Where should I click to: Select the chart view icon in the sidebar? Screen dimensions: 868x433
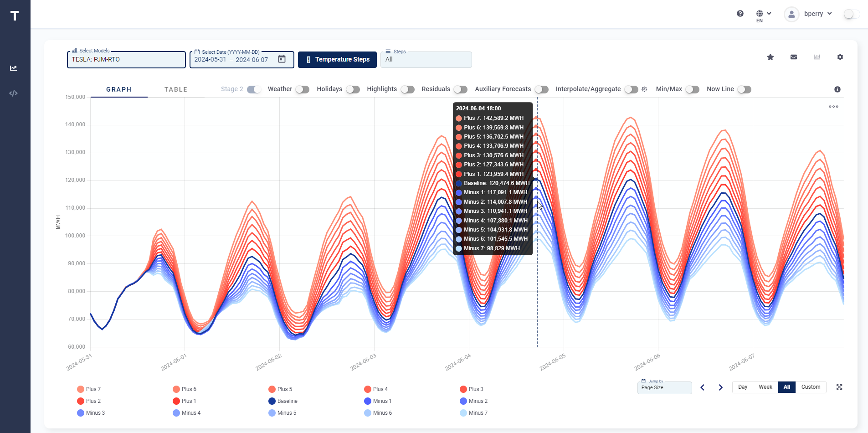pos(14,68)
